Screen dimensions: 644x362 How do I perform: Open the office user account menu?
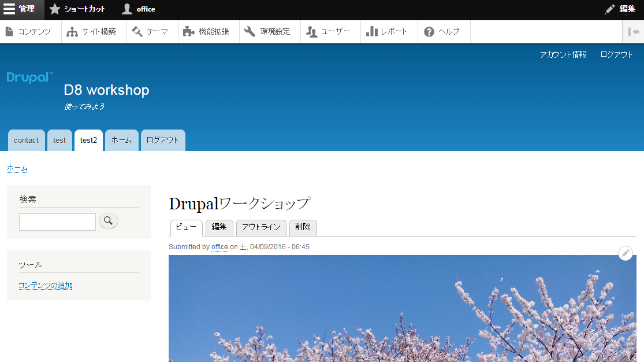coord(139,9)
